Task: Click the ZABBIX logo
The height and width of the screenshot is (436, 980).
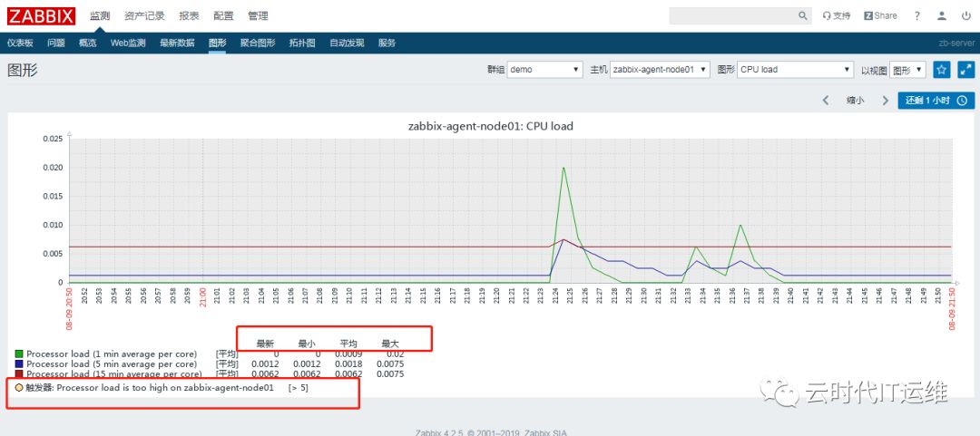Action: tap(41, 16)
